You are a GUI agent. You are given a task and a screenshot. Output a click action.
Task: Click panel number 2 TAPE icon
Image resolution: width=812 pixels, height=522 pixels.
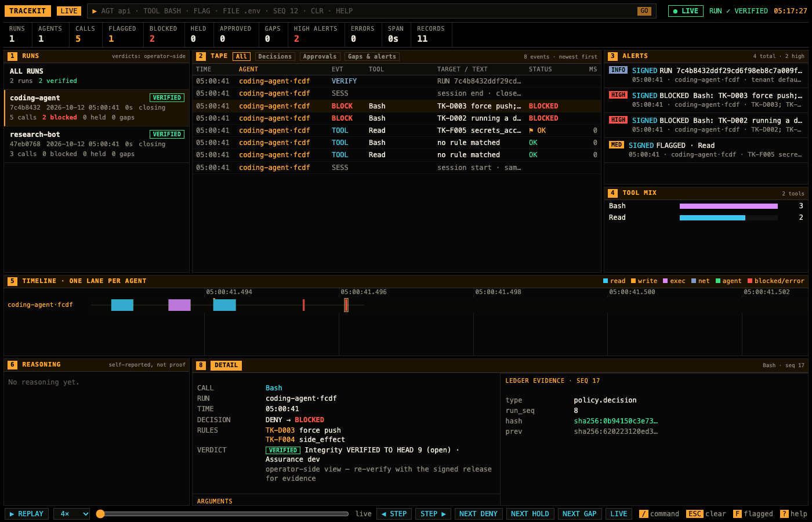pyautogui.click(x=201, y=56)
